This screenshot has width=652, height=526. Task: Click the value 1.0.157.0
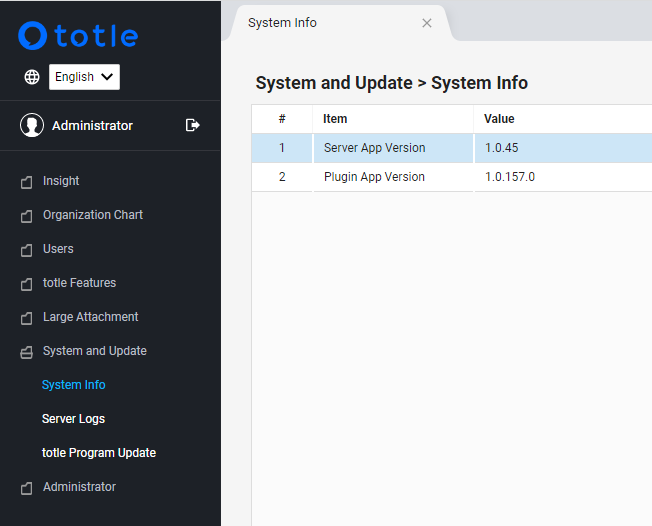coord(510,177)
